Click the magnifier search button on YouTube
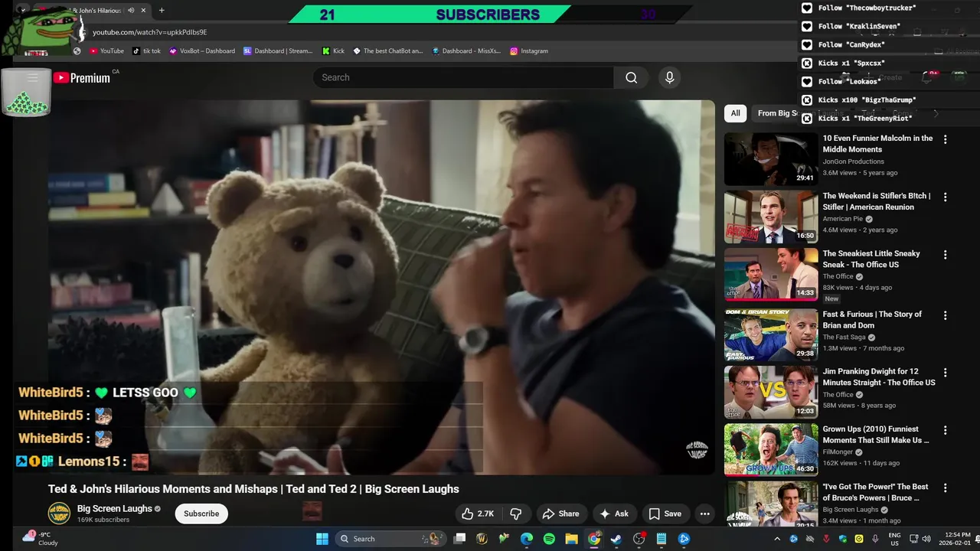 click(x=631, y=77)
